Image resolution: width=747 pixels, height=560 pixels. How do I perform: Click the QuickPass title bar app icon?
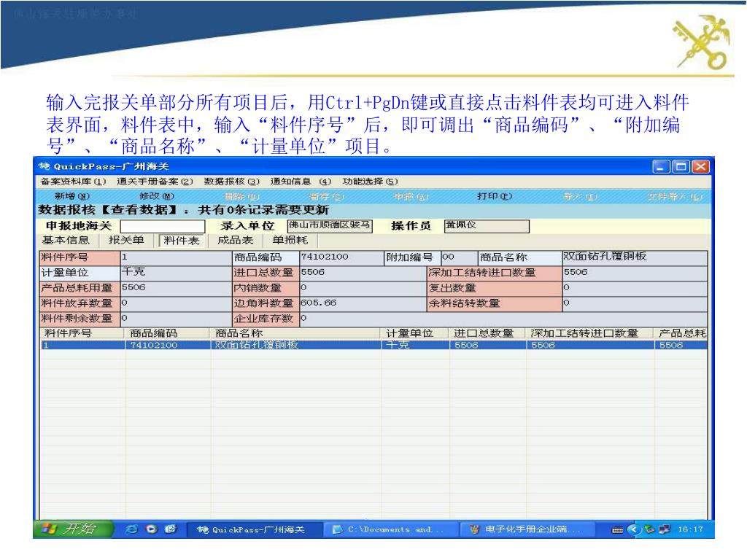pos(44,166)
